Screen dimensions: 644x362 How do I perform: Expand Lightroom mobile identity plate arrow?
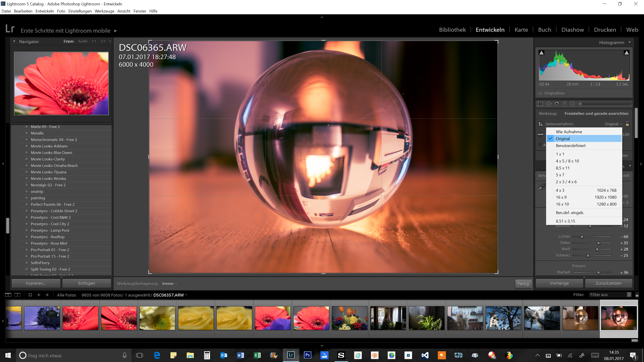point(116,31)
